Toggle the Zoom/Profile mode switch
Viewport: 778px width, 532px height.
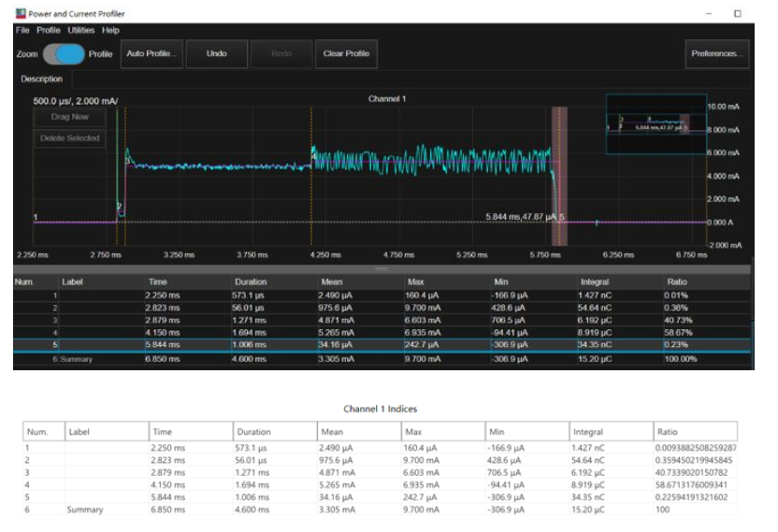click(x=64, y=54)
